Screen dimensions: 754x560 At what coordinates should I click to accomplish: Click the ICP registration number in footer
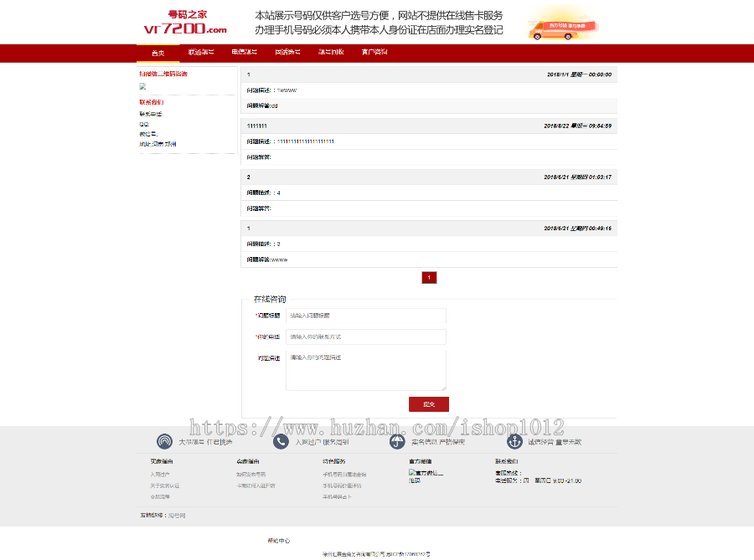[408, 554]
